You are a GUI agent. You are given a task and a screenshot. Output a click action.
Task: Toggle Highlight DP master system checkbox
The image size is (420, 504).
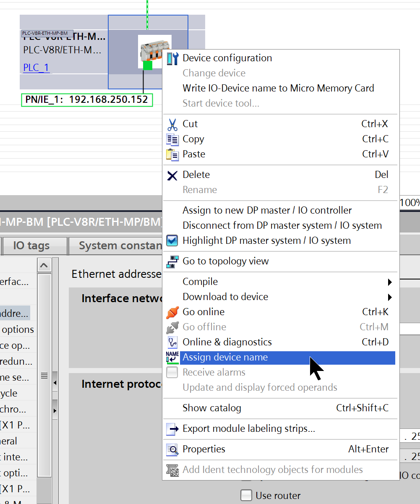click(x=172, y=241)
